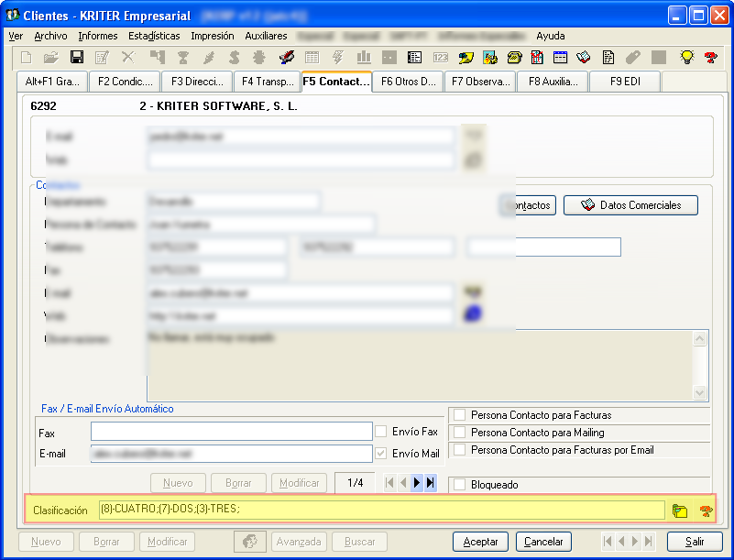Screen dimensions: 734x560
Task: Open the Auxiliares menu
Action: coord(266,36)
